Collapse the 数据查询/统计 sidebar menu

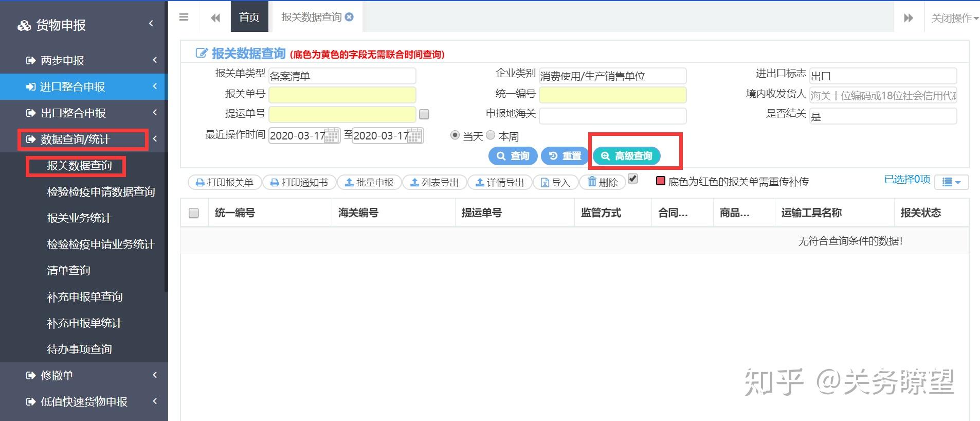pos(84,139)
